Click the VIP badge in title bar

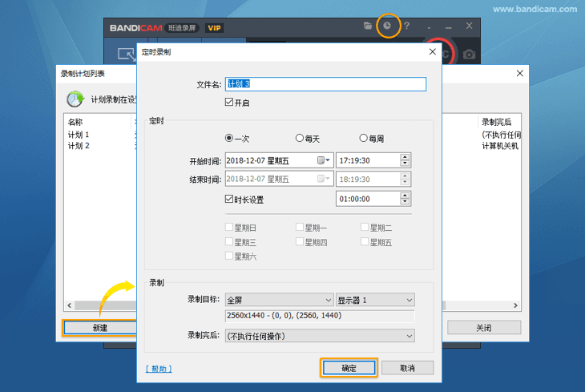tap(214, 28)
